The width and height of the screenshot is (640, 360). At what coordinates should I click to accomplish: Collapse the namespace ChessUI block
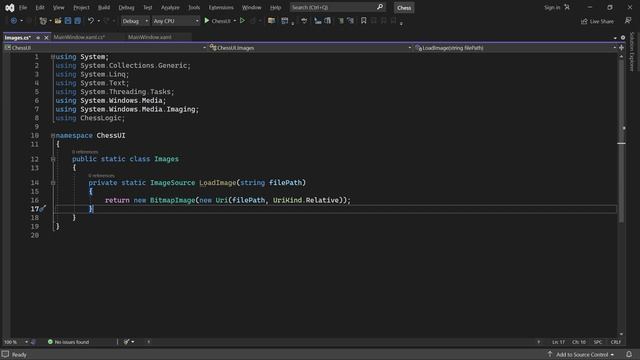click(x=53, y=136)
